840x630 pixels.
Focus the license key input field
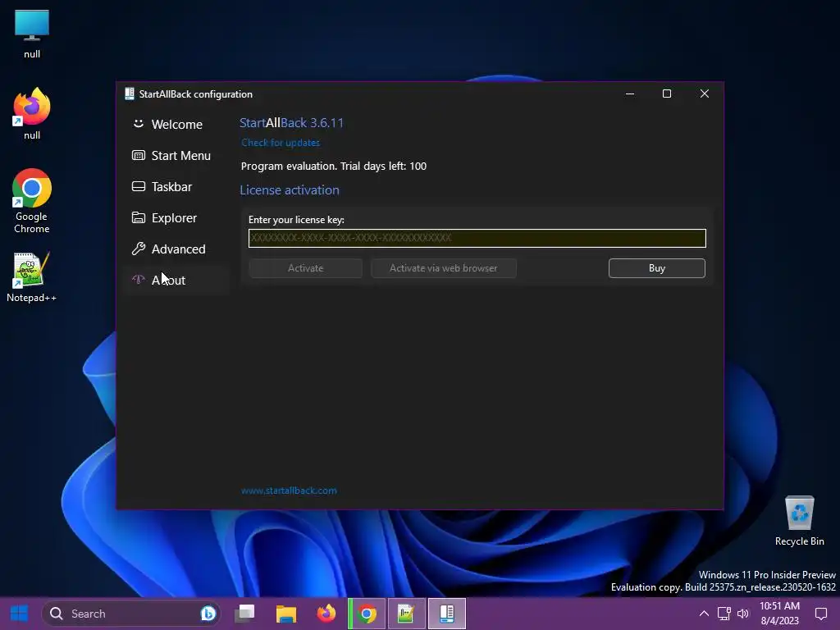477,238
